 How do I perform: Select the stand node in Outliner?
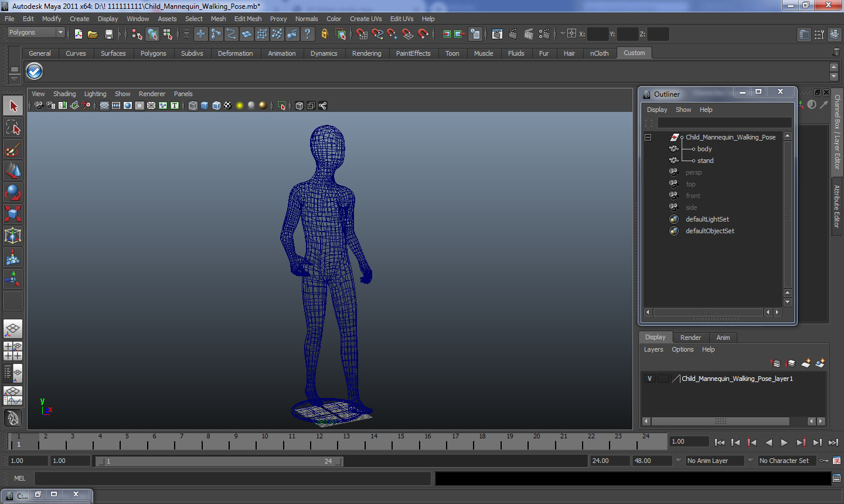(706, 161)
